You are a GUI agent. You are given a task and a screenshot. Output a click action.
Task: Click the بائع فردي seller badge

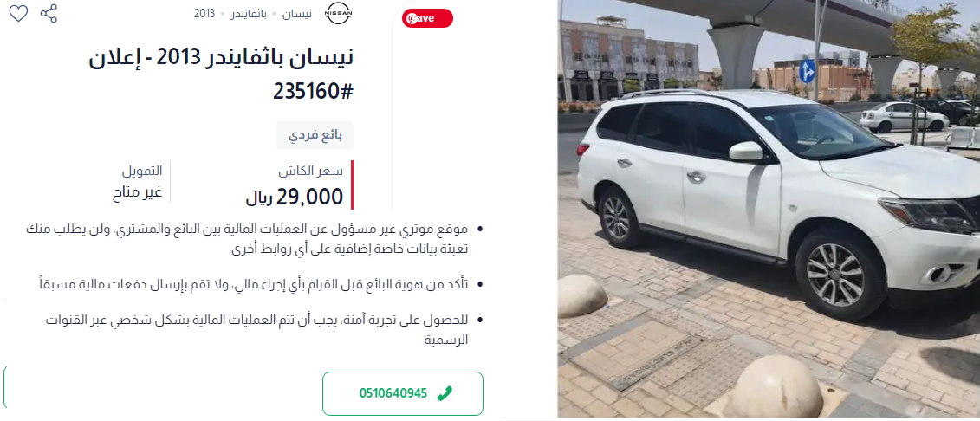(315, 135)
